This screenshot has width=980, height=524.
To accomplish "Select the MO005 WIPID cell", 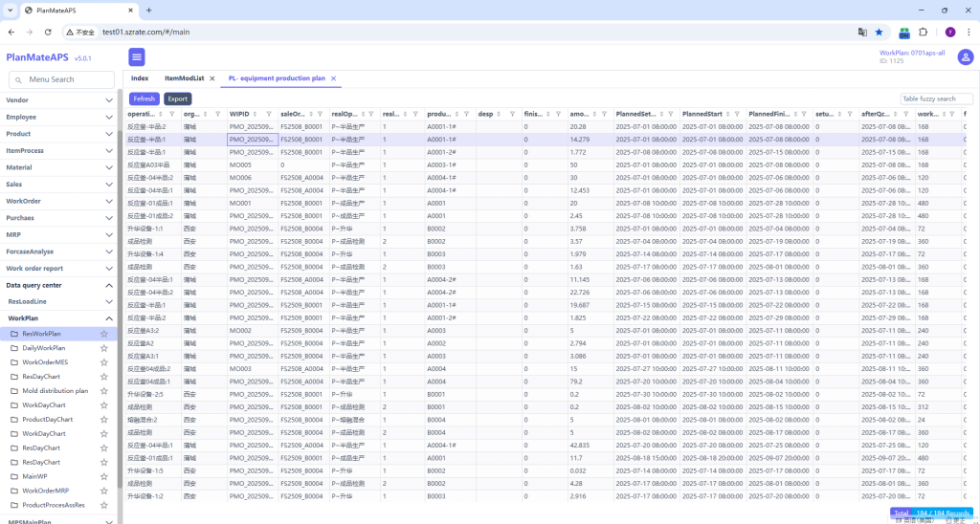I will coord(253,164).
